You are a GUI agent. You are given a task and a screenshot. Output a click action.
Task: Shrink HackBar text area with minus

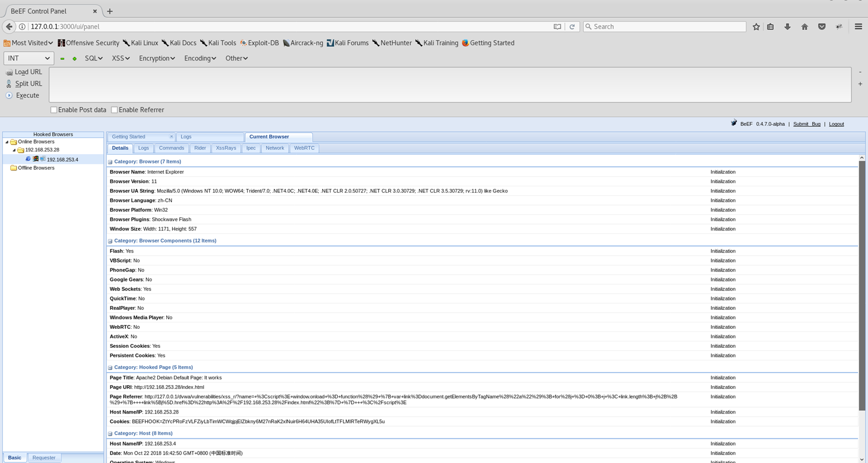pos(860,72)
